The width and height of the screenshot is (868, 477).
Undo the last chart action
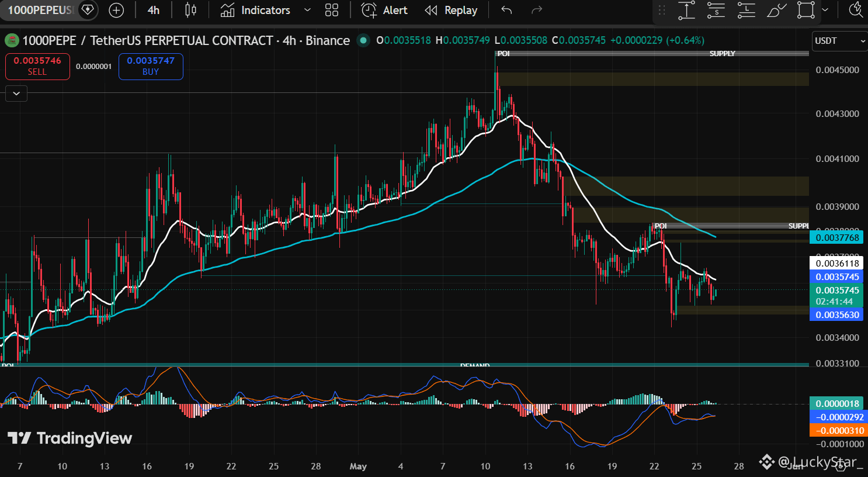(x=506, y=10)
